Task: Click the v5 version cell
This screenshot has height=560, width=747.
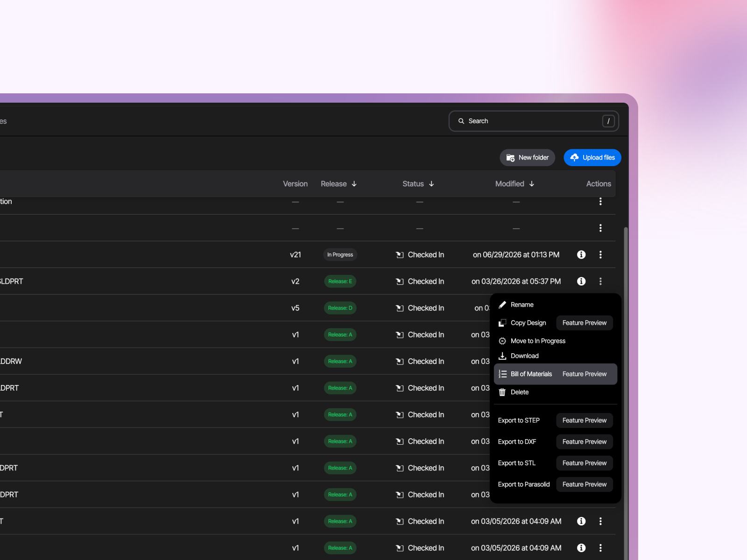Action: tap(295, 308)
